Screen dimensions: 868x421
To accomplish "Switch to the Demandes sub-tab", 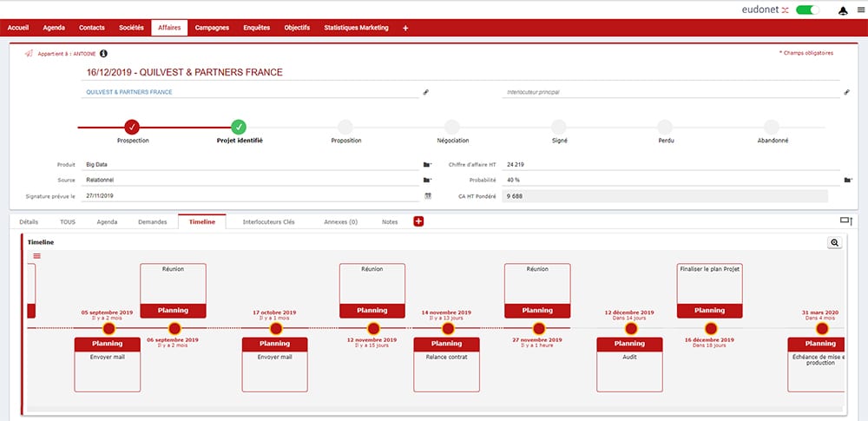I will tap(152, 221).
